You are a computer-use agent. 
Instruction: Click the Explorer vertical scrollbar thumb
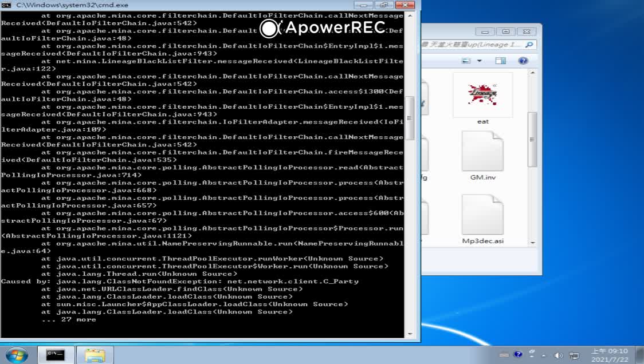point(532,140)
